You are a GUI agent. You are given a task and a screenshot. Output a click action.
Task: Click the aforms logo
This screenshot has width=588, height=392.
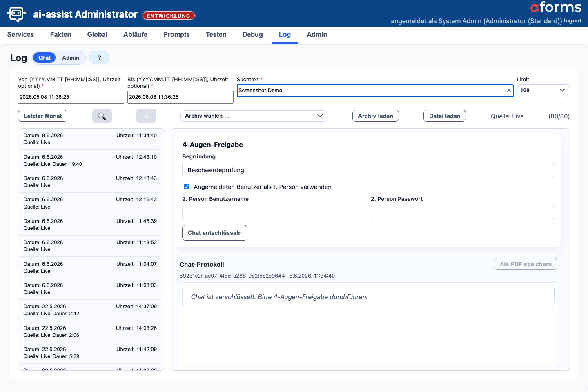click(x=556, y=7)
